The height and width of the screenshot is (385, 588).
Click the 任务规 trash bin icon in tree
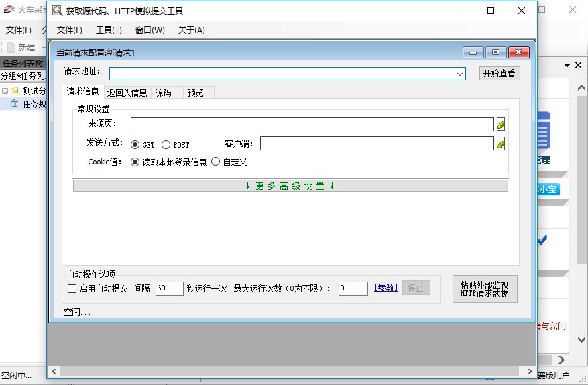pos(15,103)
